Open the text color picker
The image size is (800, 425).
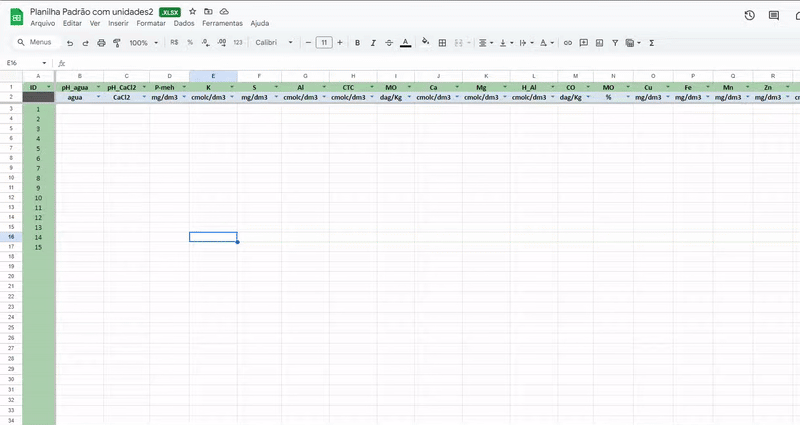click(406, 43)
